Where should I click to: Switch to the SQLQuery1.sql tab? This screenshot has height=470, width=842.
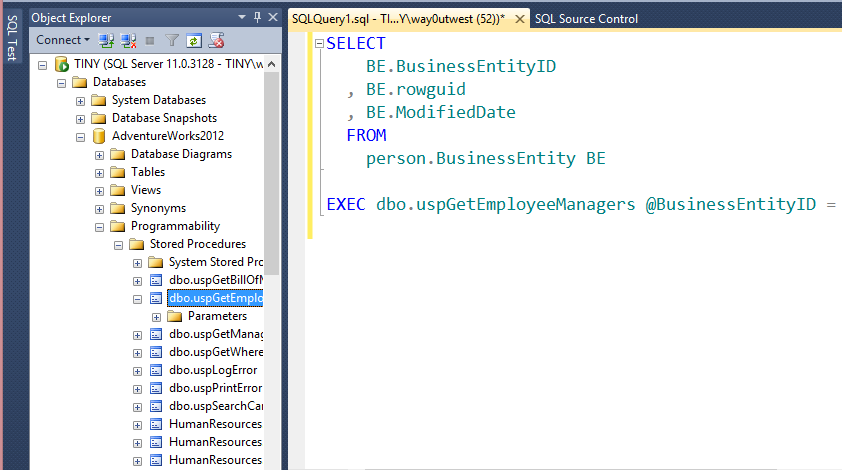(x=398, y=19)
